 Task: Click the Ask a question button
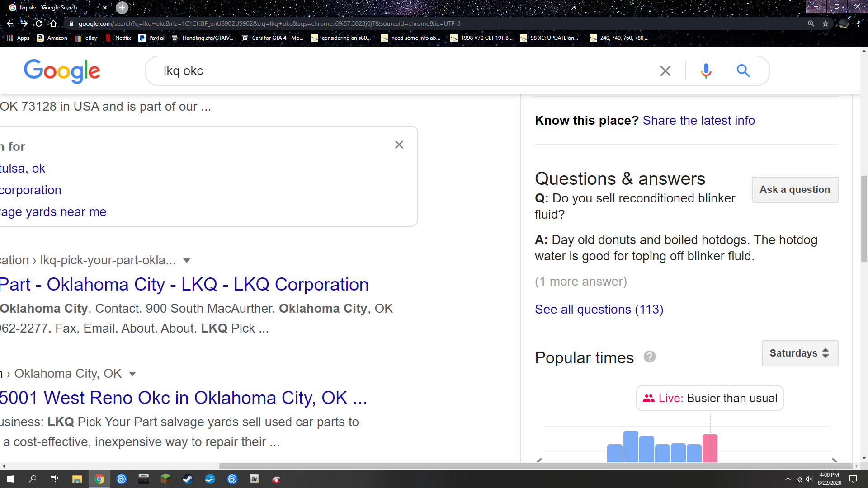click(x=795, y=190)
